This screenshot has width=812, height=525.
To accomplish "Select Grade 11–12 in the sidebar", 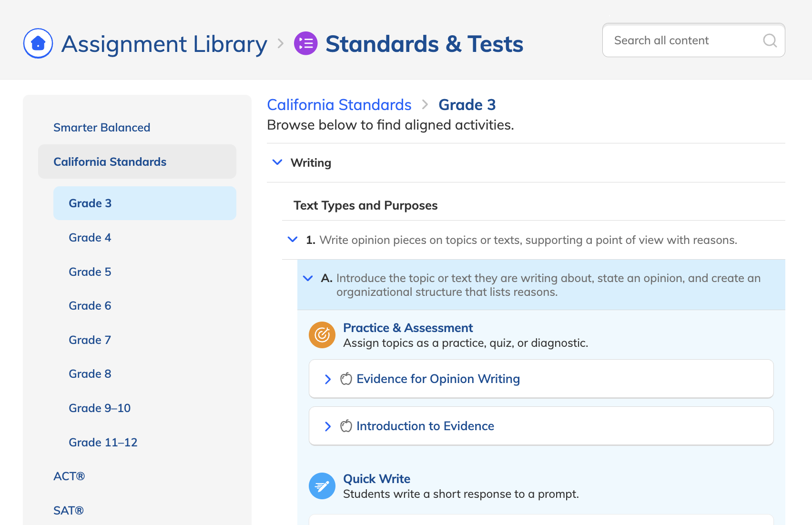I will (103, 442).
